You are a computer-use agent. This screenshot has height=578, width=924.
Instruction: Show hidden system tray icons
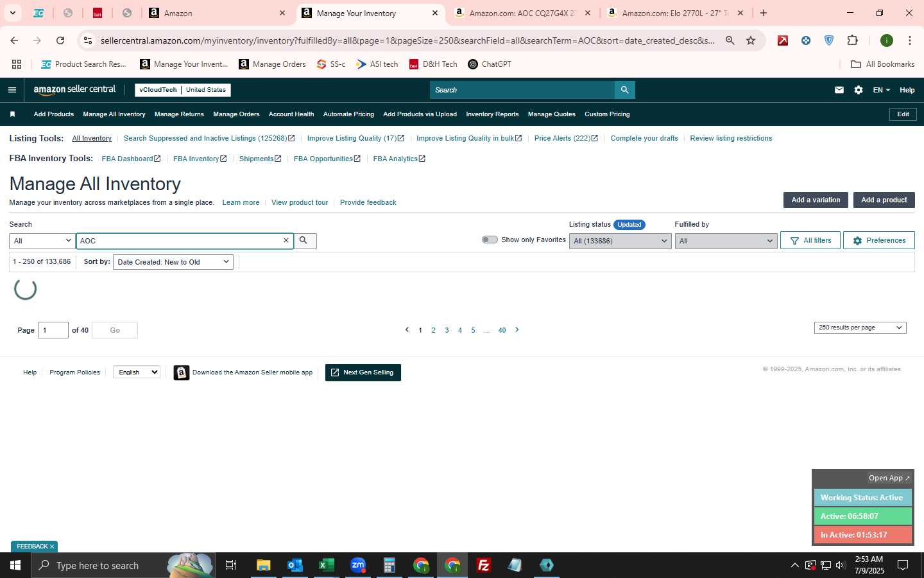click(x=794, y=565)
